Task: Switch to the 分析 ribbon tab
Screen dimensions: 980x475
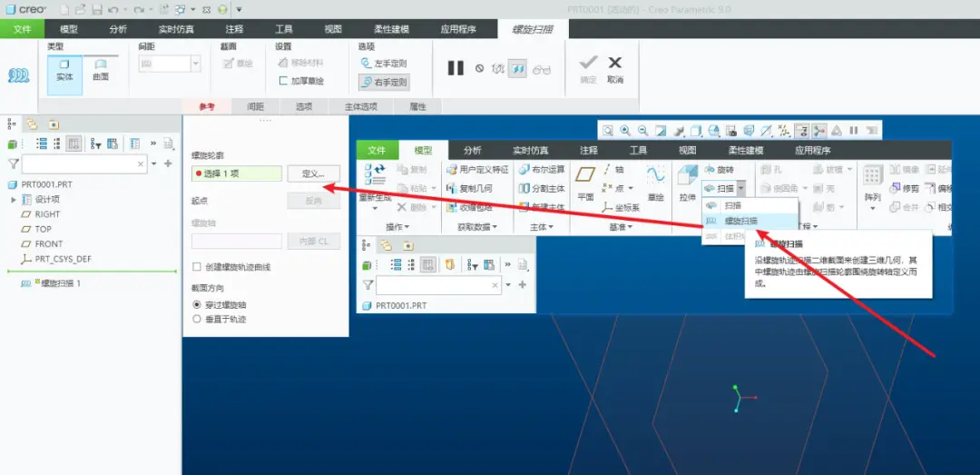Action: click(118, 29)
